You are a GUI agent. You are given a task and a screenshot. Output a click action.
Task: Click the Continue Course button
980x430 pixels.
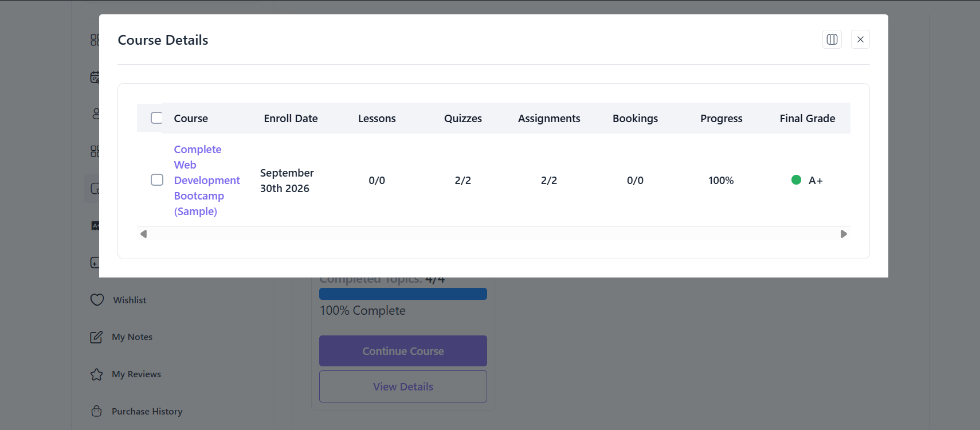403,351
